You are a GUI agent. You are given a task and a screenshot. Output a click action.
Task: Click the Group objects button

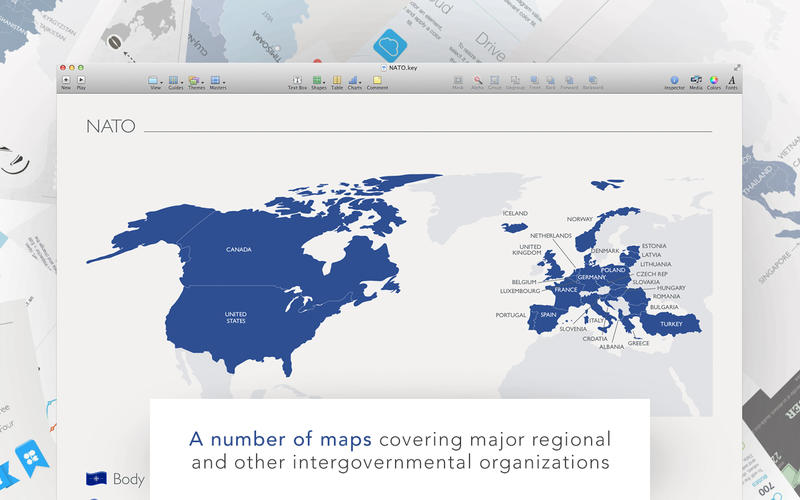pyautogui.click(x=495, y=79)
